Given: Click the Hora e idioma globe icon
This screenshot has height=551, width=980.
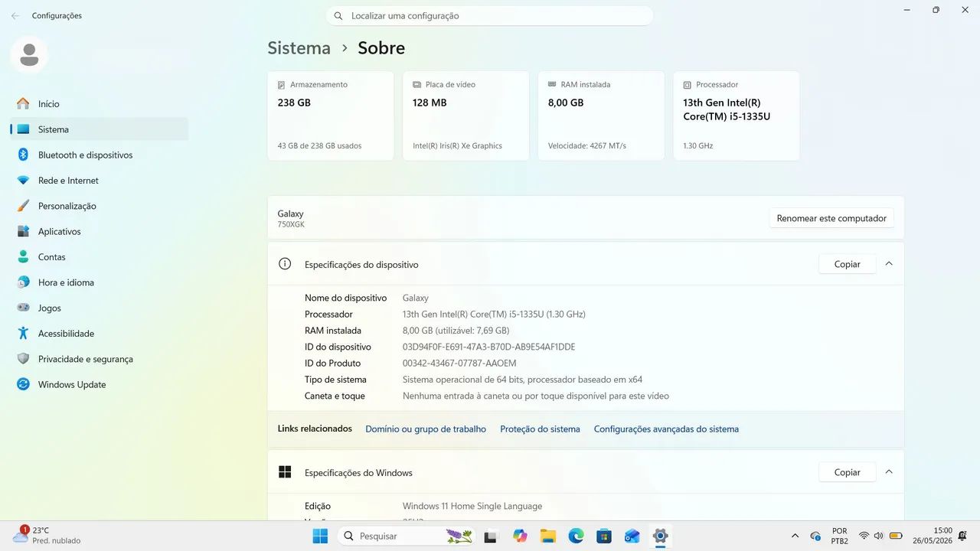Looking at the screenshot, I should point(23,282).
